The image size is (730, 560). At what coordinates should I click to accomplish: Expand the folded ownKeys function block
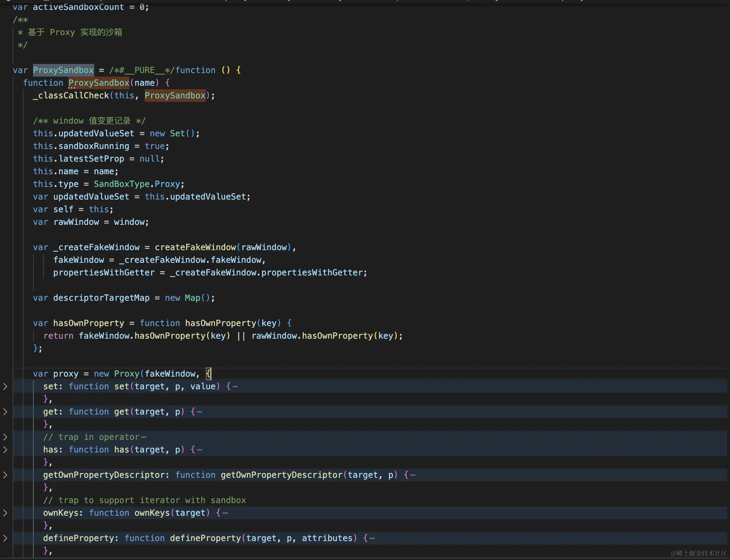click(5, 513)
